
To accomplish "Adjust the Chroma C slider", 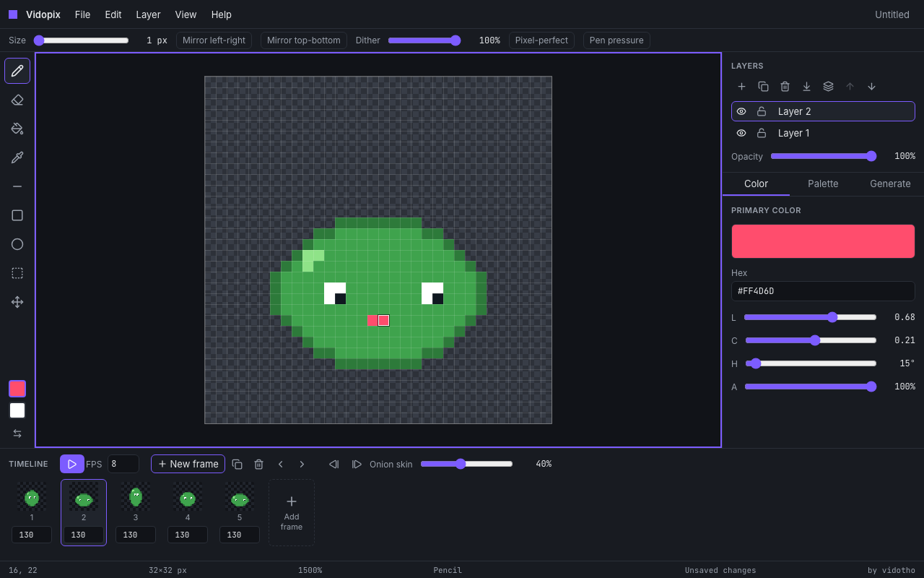I will coord(811,340).
